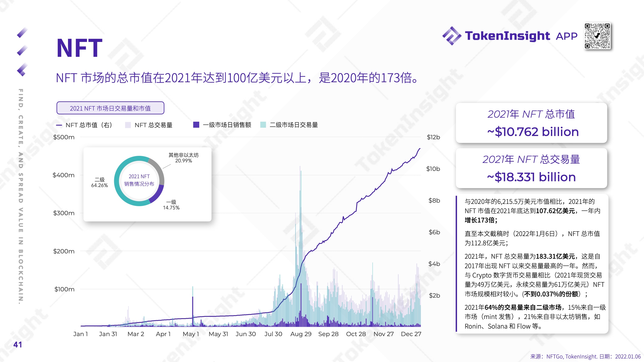Click the Jul 30 date label

pos(273,334)
